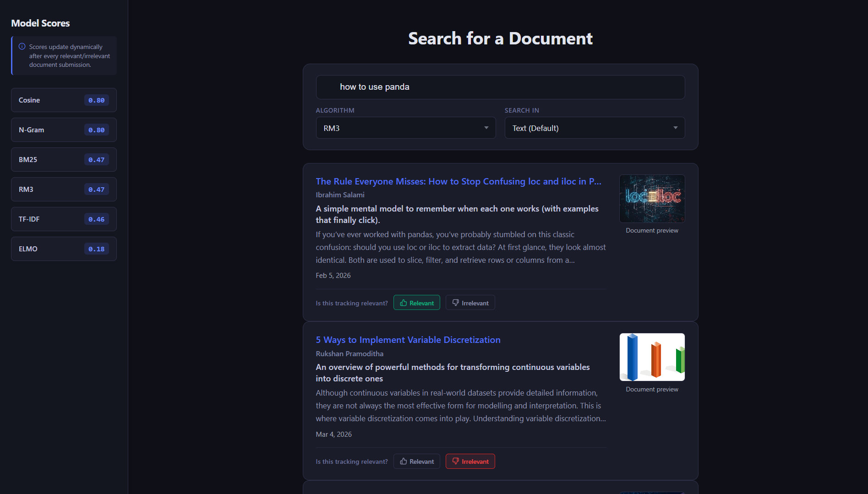Select the ELMO model score card

(x=64, y=249)
